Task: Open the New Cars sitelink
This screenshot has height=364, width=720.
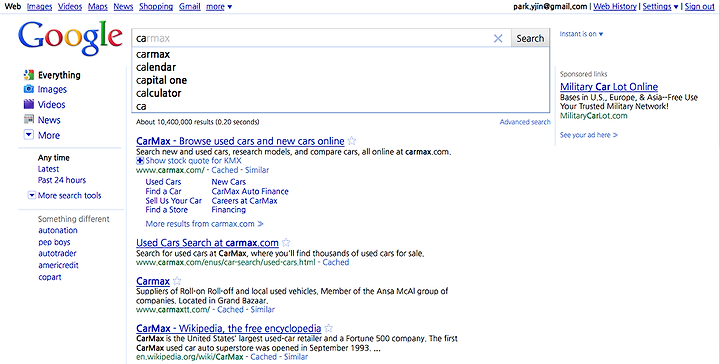Action: [x=229, y=182]
